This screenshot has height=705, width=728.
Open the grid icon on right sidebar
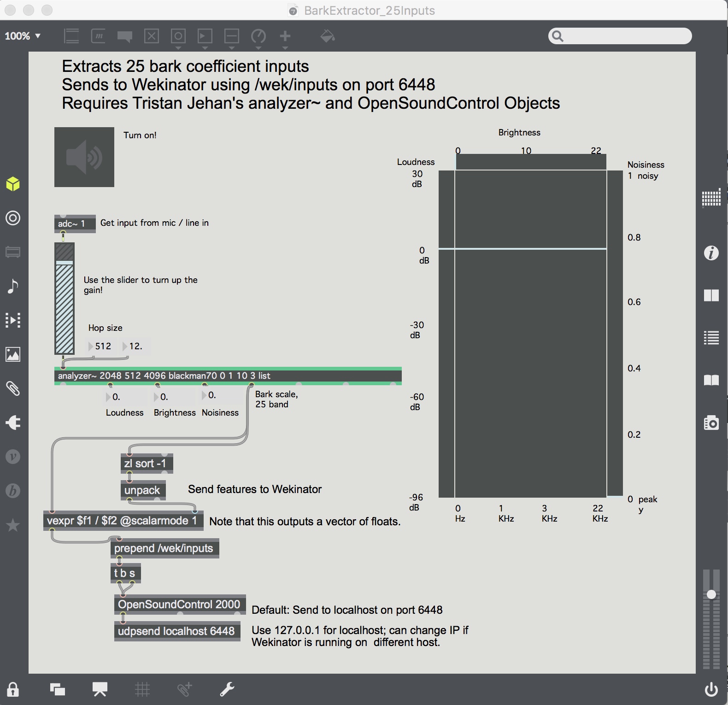tap(711, 199)
